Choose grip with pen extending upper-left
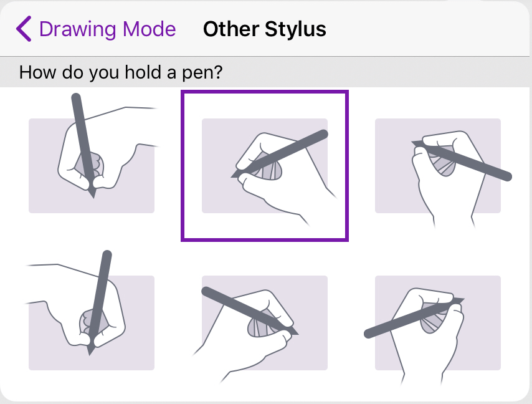This screenshot has height=404, width=532. point(264,322)
